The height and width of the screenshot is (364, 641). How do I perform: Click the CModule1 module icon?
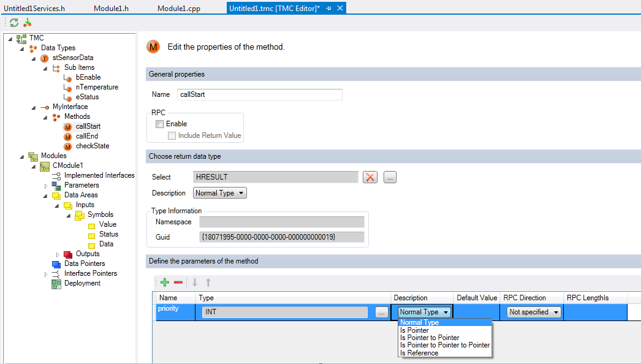[x=45, y=166]
